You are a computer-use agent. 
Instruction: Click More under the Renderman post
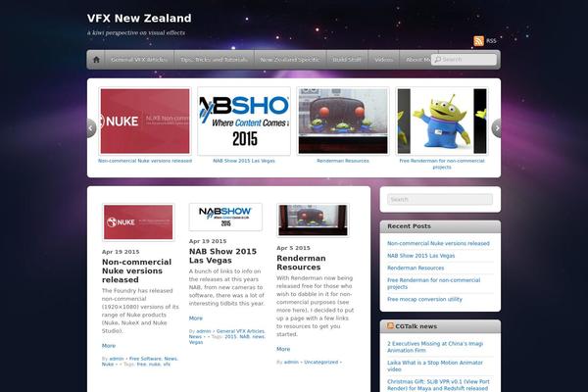tap(283, 349)
